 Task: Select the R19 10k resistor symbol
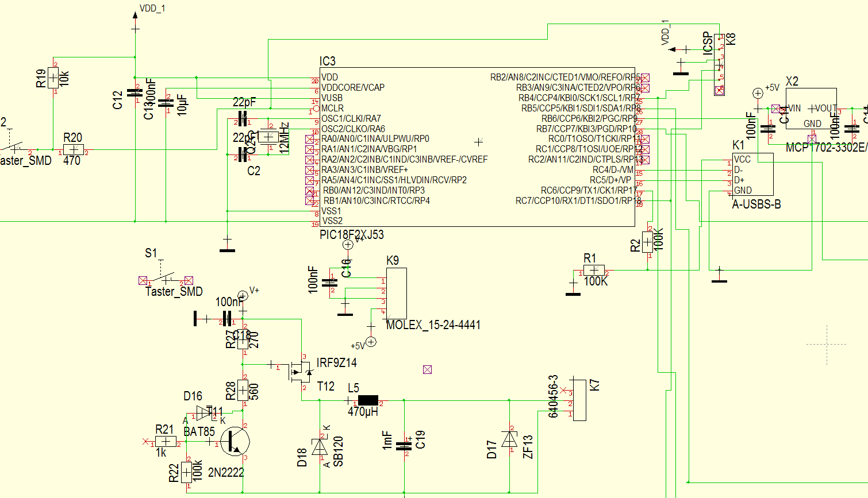53,78
